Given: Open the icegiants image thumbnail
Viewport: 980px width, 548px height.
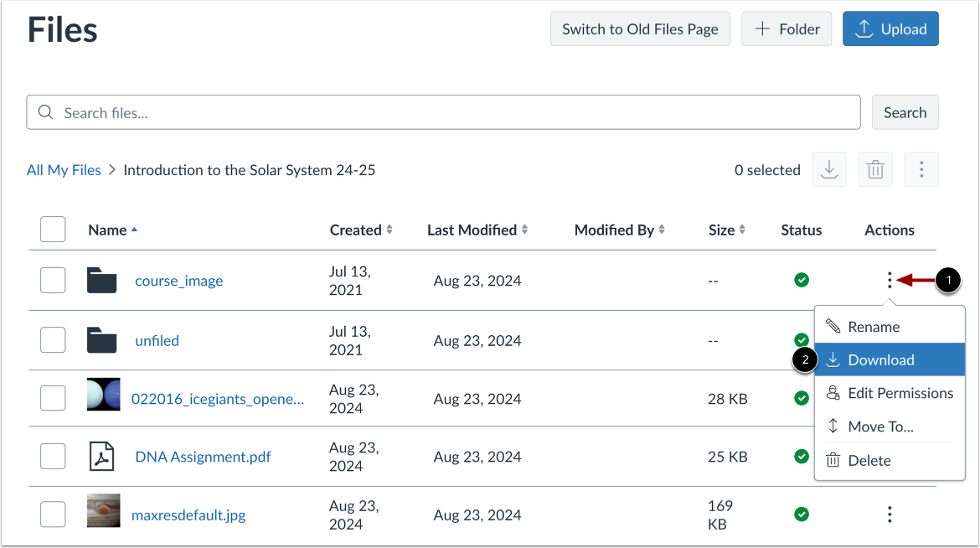Looking at the screenshot, I should [x=103, y=394].
